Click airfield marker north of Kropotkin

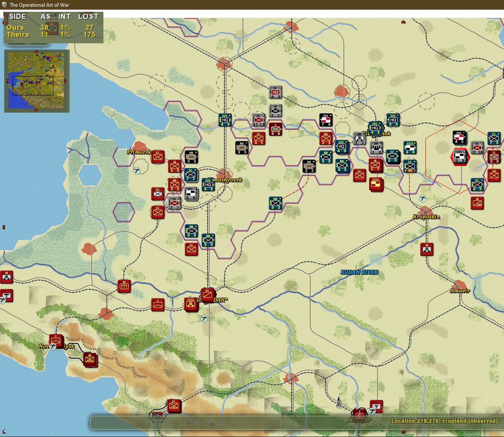pyautogui.click(x=423, y=198)
